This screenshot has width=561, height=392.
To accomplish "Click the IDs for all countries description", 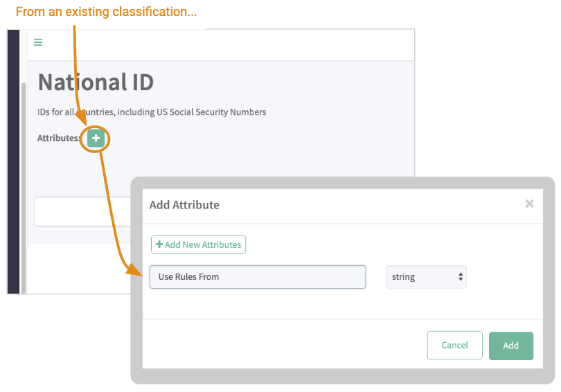I will coord(152,112).
